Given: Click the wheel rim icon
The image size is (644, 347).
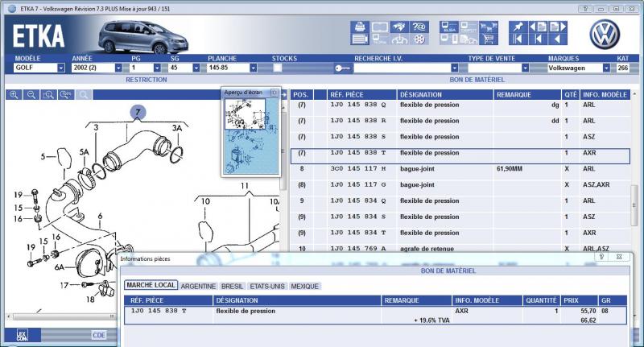Looking at the screenshot, I should point(419,39).
